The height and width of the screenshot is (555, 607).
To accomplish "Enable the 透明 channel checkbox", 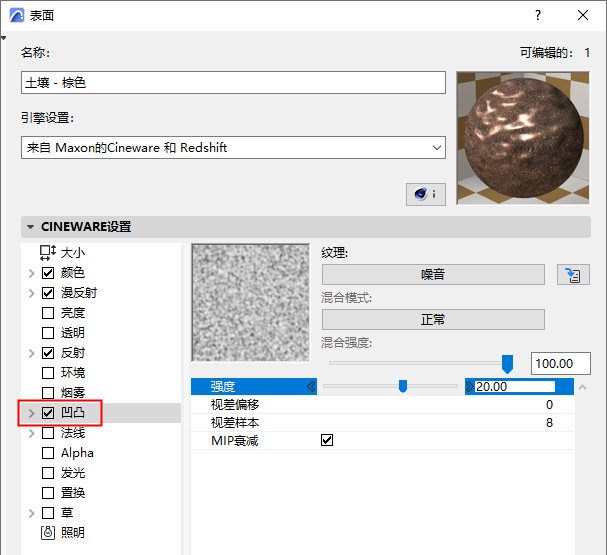I will click(x=48, y=333).
